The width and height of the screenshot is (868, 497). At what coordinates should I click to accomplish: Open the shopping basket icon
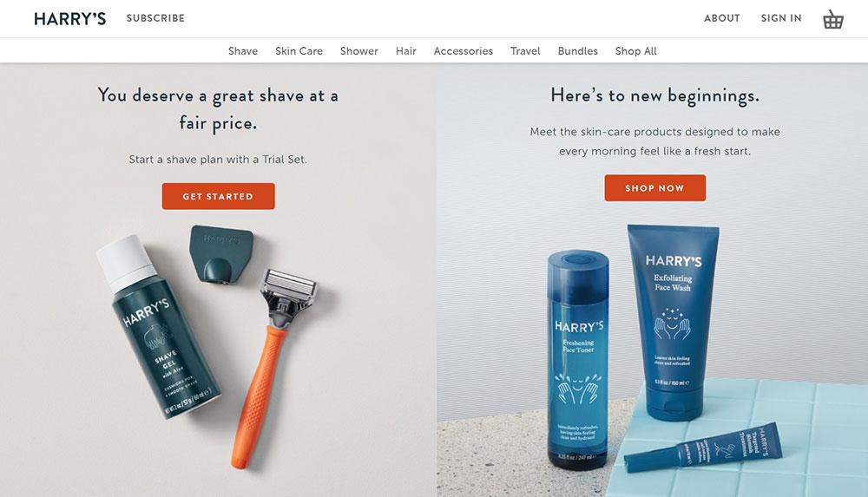[832, 19]
